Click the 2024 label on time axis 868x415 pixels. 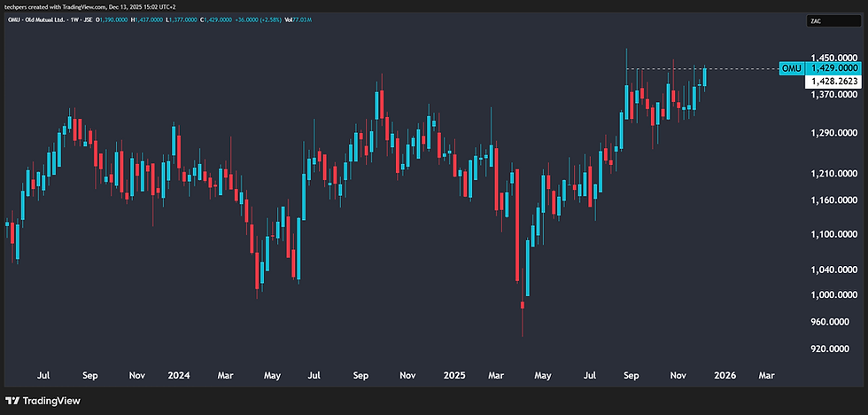pyautogui.click(x=179, y=376)
